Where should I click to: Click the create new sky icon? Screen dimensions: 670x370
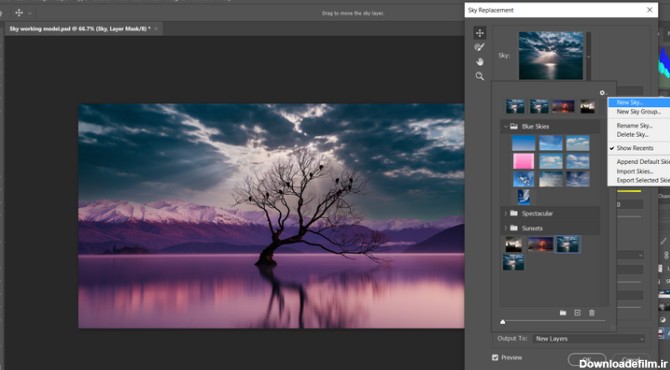click(577, 313)
